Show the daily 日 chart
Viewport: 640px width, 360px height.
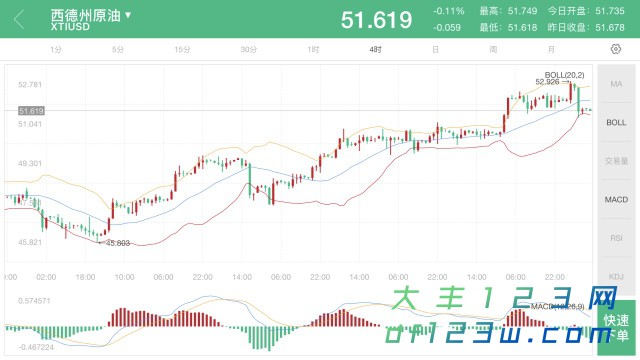click(x=436, y=50)
